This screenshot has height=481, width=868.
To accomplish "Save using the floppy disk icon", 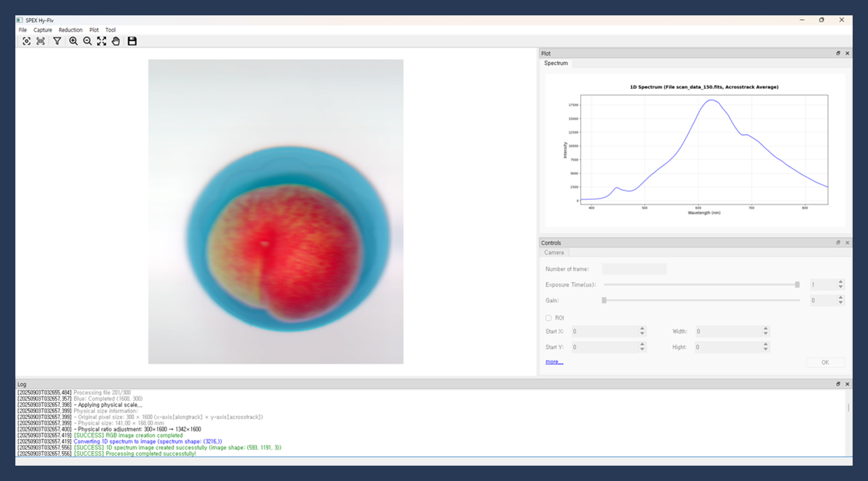I will click(x=132, y=41).
